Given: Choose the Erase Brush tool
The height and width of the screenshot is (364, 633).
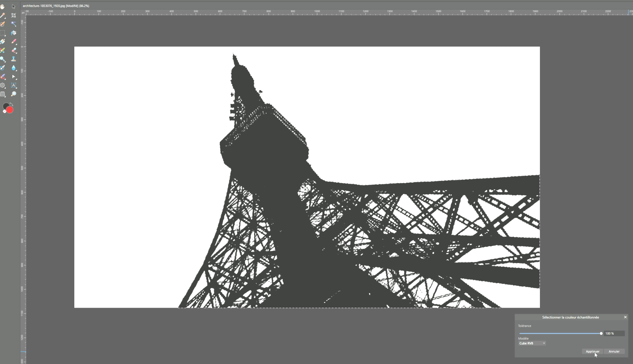Looking at the screenshot, I should (x=14, y=50).
